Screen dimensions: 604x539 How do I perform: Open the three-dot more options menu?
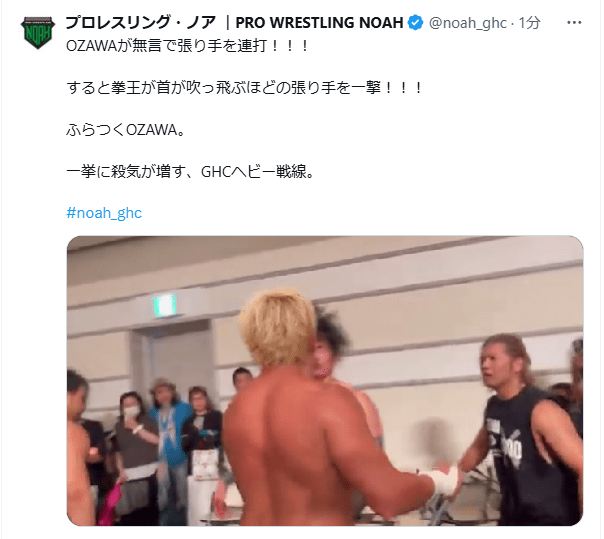tap(574, 23)
